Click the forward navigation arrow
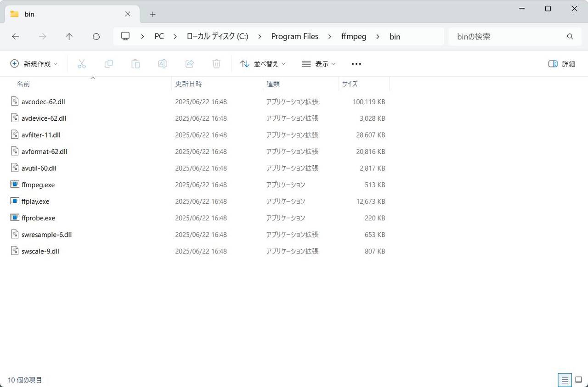 tap(42, 36)
